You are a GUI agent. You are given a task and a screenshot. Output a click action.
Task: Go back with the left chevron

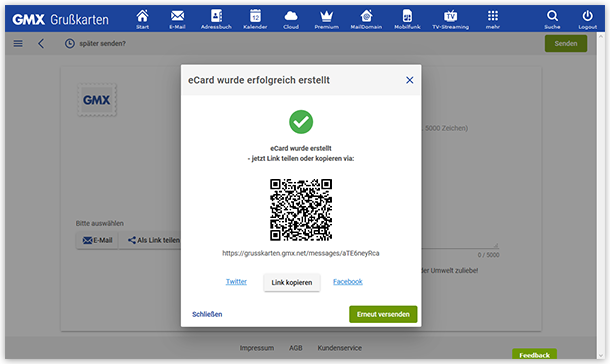(x=41, y=44)
